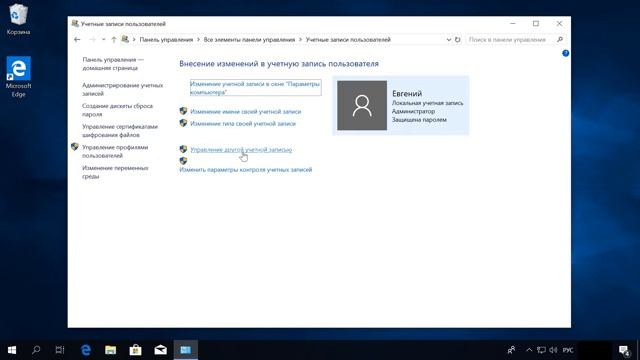640x360 pixels.
Task: Open "Изменение имени своей учетной записи" link
Action: point(246,111)
